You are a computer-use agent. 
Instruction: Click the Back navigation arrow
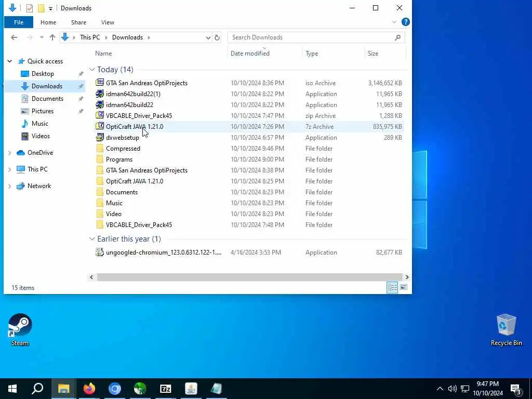[14, 37]
